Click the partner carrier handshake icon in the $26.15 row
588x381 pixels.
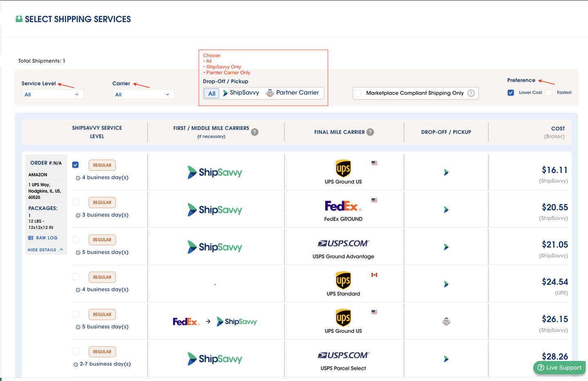(x=446, y=321)
